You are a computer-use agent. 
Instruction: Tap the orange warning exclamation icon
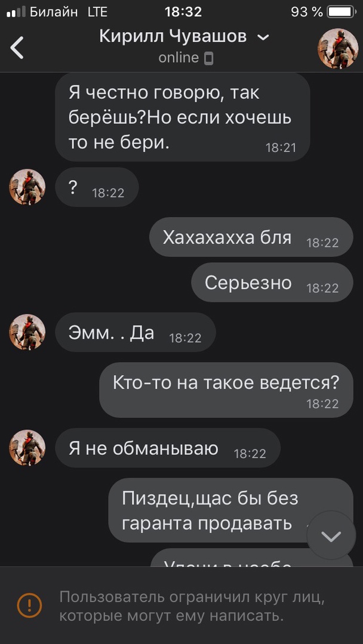coord(29,605)
